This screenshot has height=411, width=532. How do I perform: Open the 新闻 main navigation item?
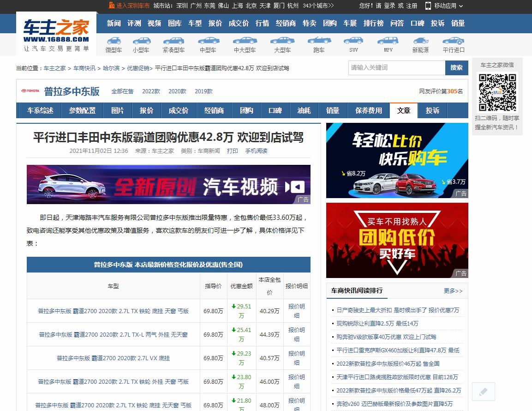click(114, 23)
